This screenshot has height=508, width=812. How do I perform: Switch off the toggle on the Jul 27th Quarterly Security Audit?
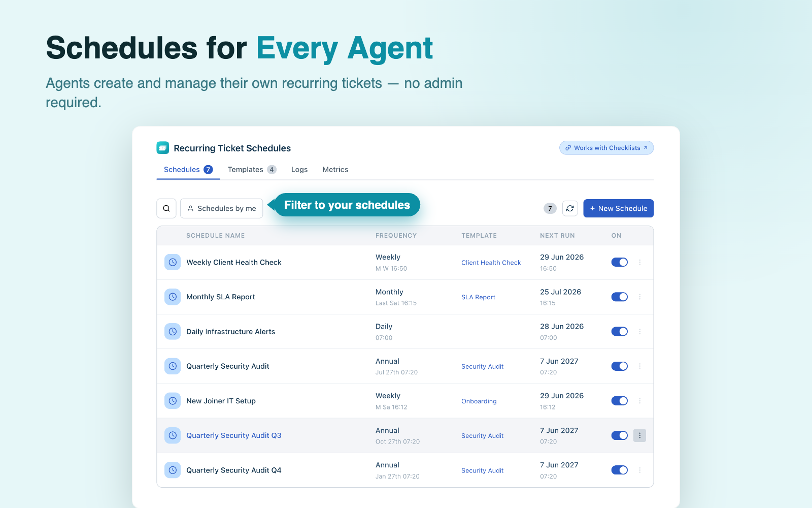coord(619,366)
